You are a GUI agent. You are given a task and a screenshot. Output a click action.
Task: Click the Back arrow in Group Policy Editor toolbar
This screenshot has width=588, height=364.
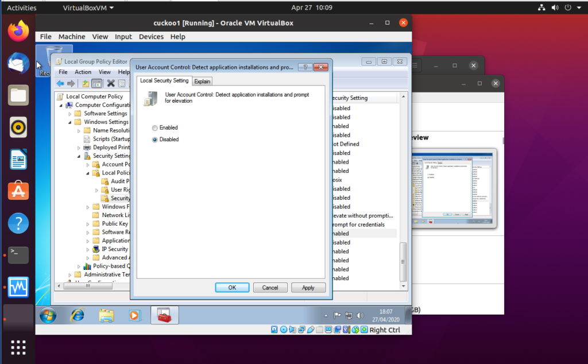[60, 83]
